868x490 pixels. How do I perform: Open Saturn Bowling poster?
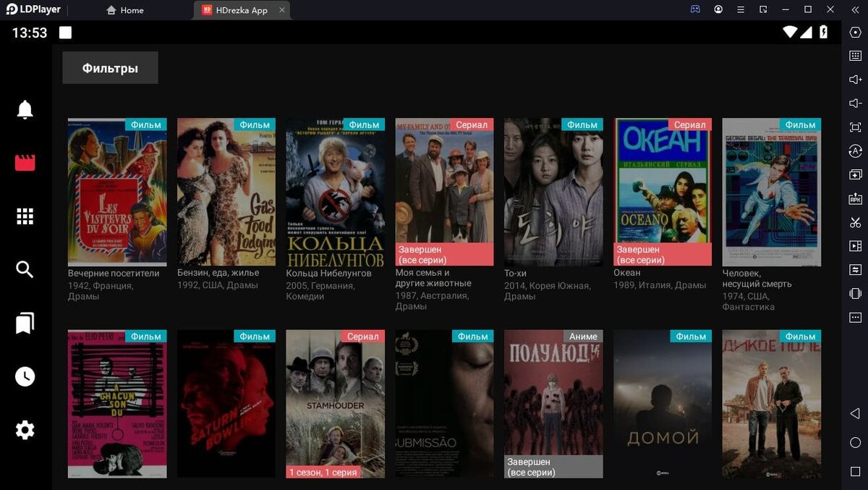point(226,404)
